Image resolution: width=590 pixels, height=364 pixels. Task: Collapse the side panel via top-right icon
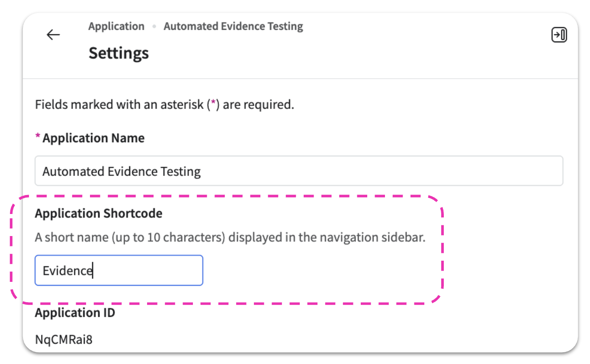pyautogui.click(x=559, y=35)
